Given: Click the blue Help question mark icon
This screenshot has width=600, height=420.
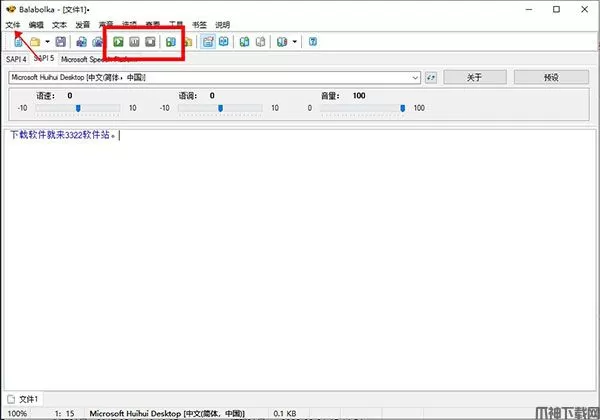Looking at the screenshot, I should pyautogui.click(x=313, y=42).
